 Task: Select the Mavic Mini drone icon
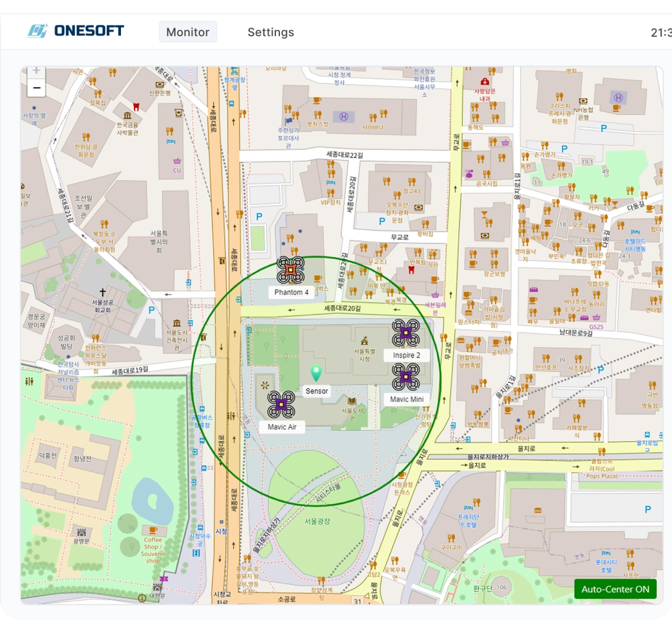pyautogui.click(x=406, y=377)
